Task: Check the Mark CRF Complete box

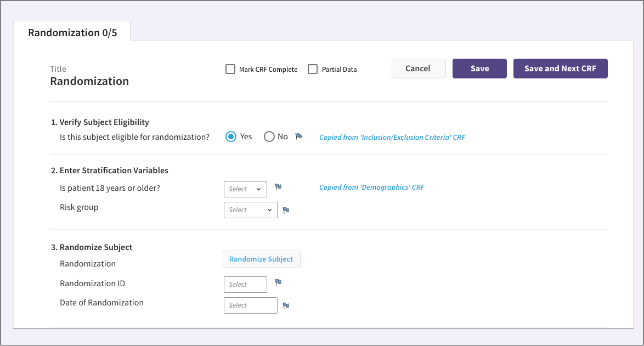Action: coord(230,69)
